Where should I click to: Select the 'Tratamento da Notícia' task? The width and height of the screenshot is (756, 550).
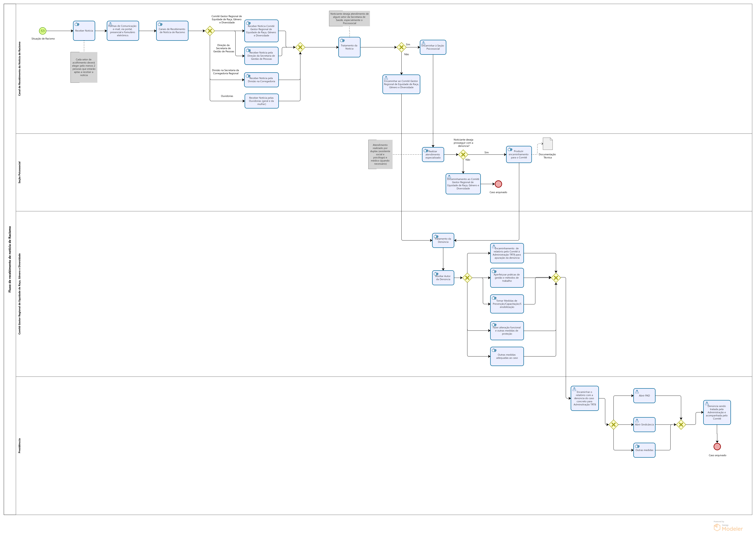[349, 47]
